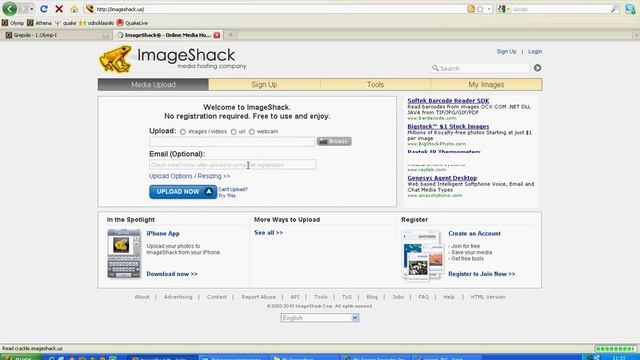Stop loading with the red X icon

tap(59, 9)
